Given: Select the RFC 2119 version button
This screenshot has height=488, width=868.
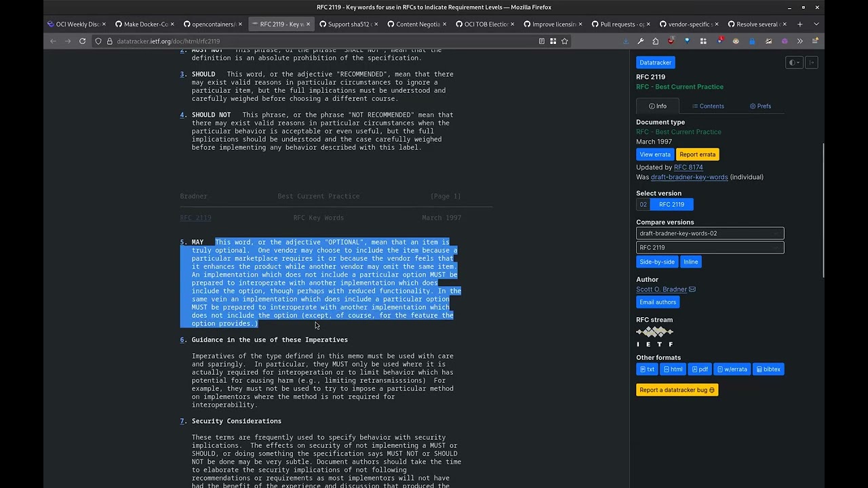Looking at the screenshot, I should pyautogui.click(x=671, y=205).
